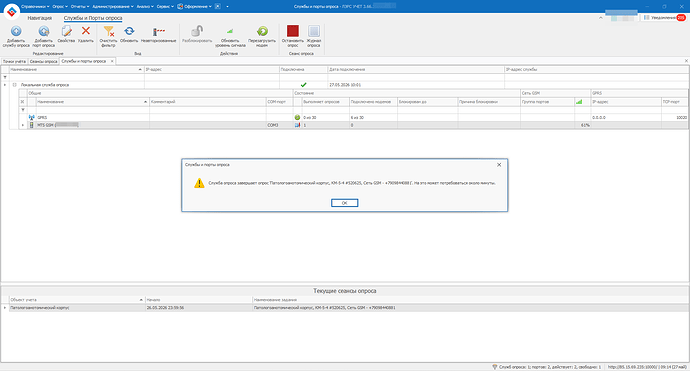Click the 61% signal value
The width and height of the screenshot is (690, 371).
tap(585, 125)
